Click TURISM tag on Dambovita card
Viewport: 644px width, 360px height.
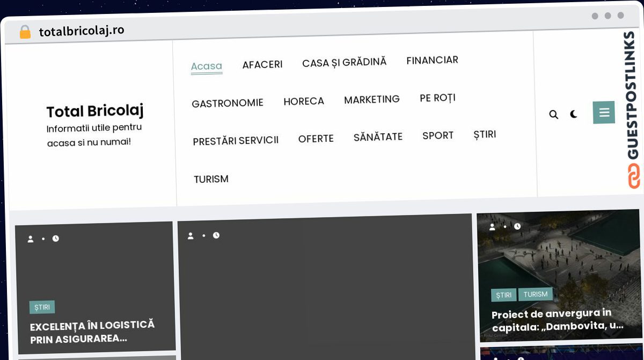coord(536,294)
